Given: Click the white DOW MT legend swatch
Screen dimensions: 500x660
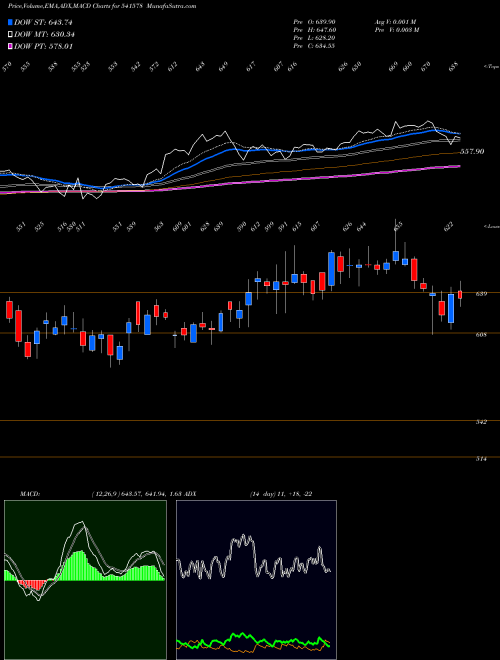Looking at the screenshot, I should (11, 35).
